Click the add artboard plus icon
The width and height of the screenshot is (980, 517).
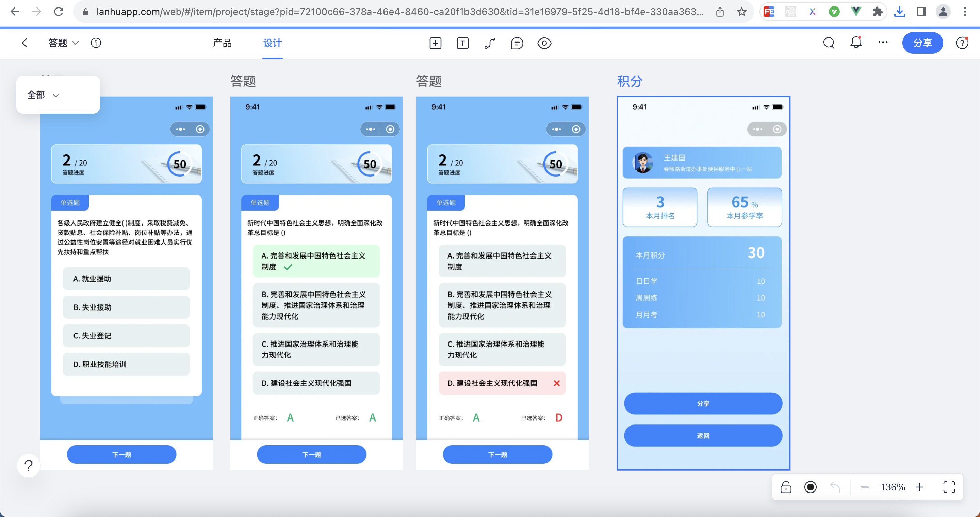(x=435, y=43)
